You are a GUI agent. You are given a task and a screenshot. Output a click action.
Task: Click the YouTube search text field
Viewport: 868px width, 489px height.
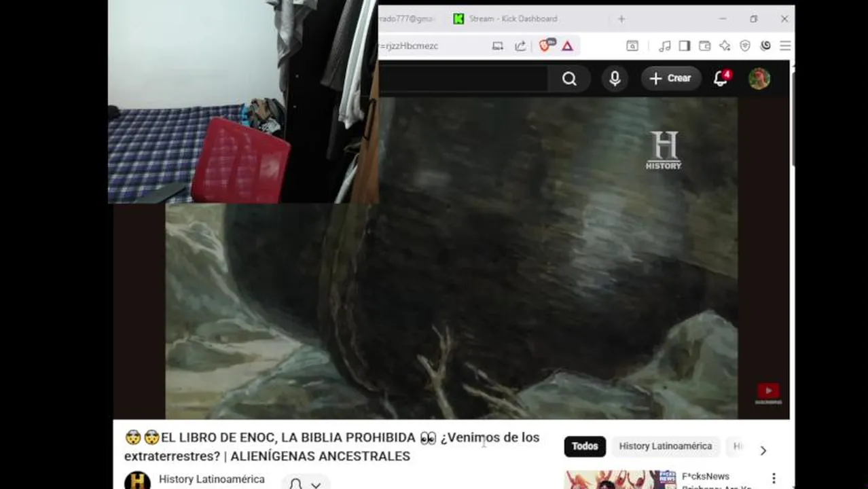(x=463, y=79)
